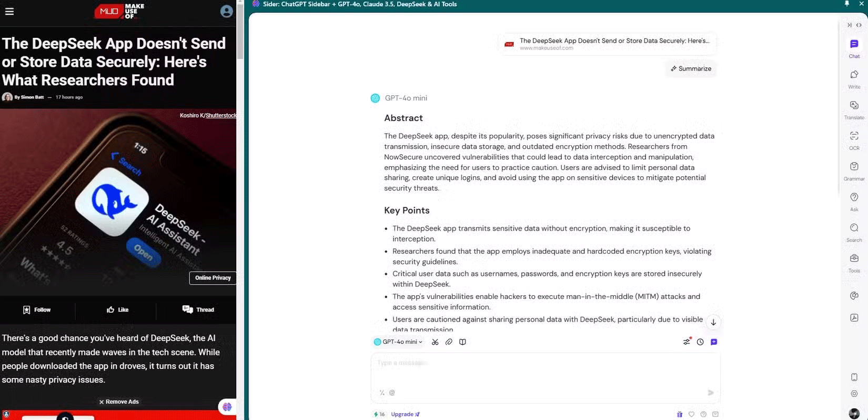Click the send message arrow icon
The width and height of the screenshot is (868, 420).
711,393
